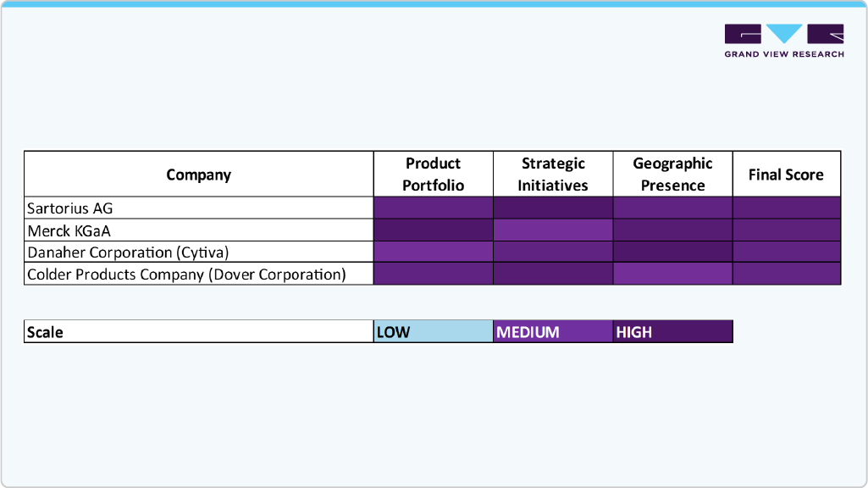Screen dimensions: 868x488
Task: Select Colder Products Company's Final Score cell
Action: point(786,274)
